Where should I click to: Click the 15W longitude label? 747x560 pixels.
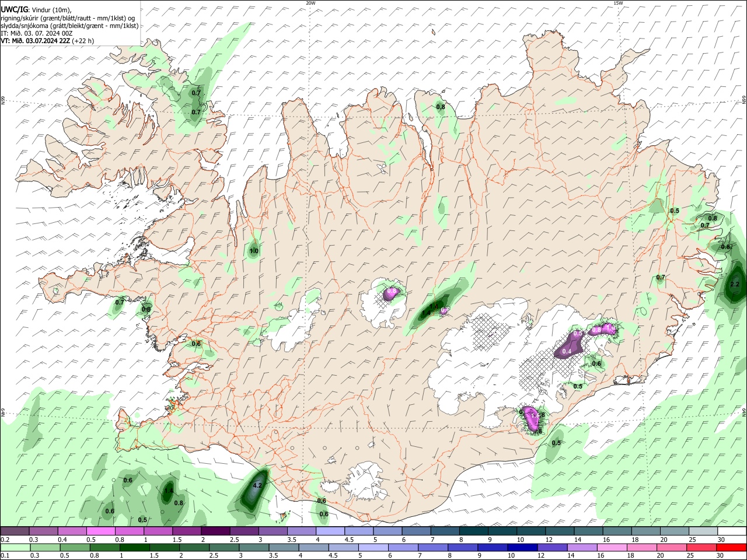618,3
